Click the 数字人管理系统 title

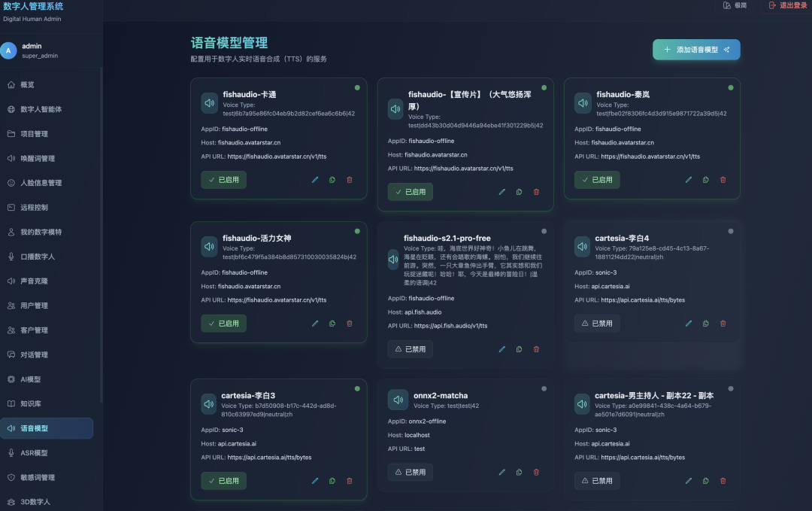point(33,7)
